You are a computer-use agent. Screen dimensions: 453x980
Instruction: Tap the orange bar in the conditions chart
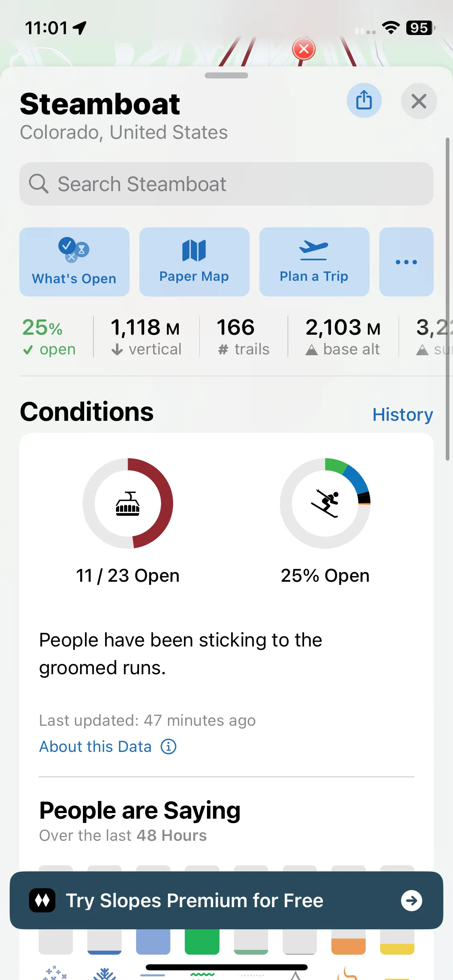(348, 946)
